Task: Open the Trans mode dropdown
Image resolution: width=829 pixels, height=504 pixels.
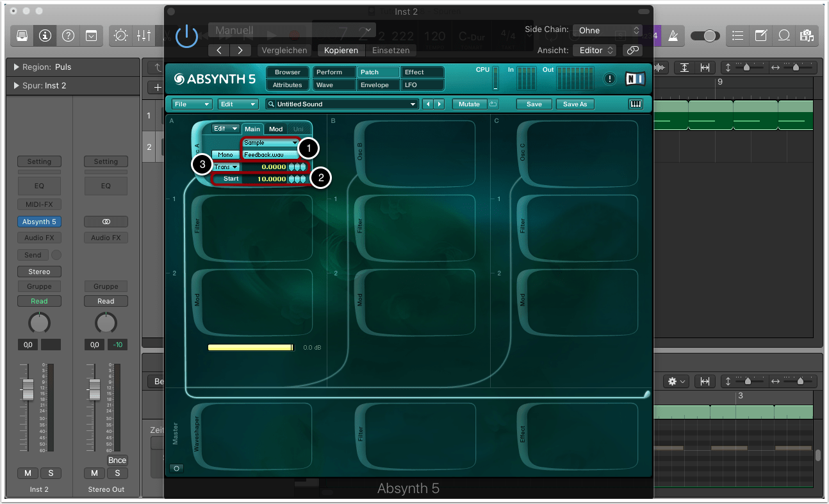Action: click(226, 167)
